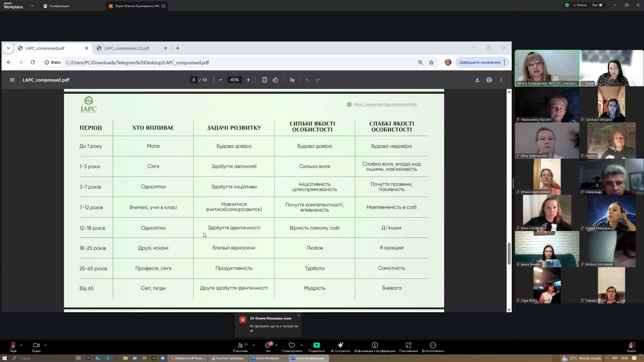Click the PDF print icon
Screen dimensions: 644x362
[489, 80]
